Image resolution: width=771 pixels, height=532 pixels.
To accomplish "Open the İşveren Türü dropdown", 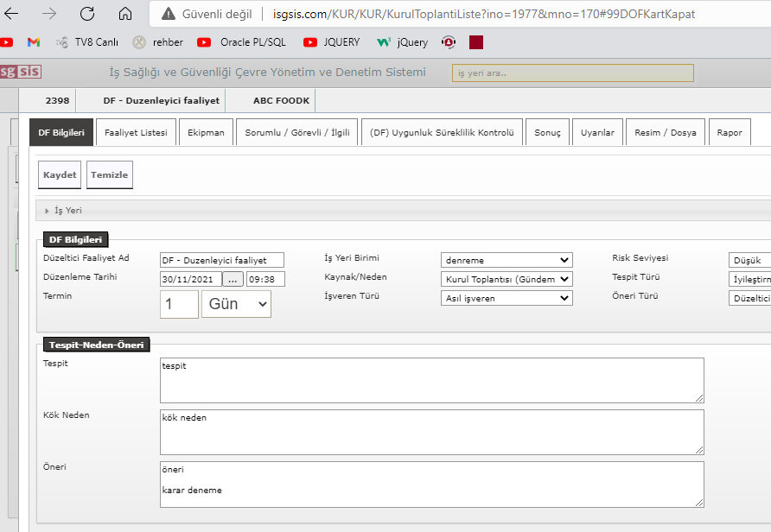I will pyautogui.click(x=507, y=298).
